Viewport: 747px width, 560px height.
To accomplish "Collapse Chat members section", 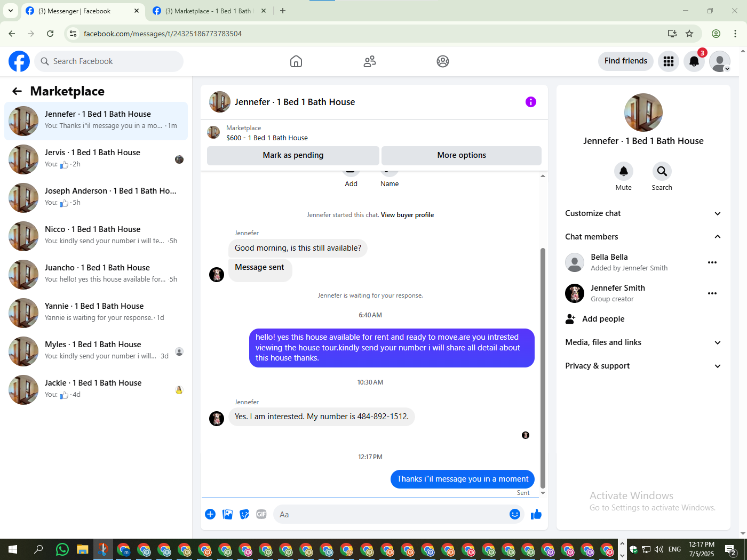I will point(643,237).
